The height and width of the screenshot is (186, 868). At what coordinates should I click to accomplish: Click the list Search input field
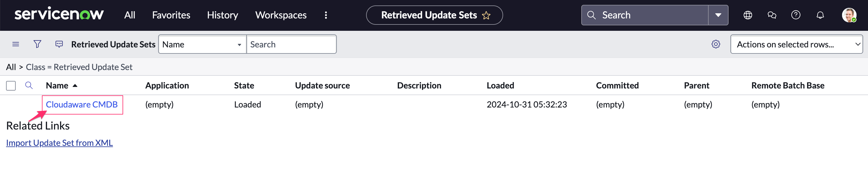click(292, 44)
